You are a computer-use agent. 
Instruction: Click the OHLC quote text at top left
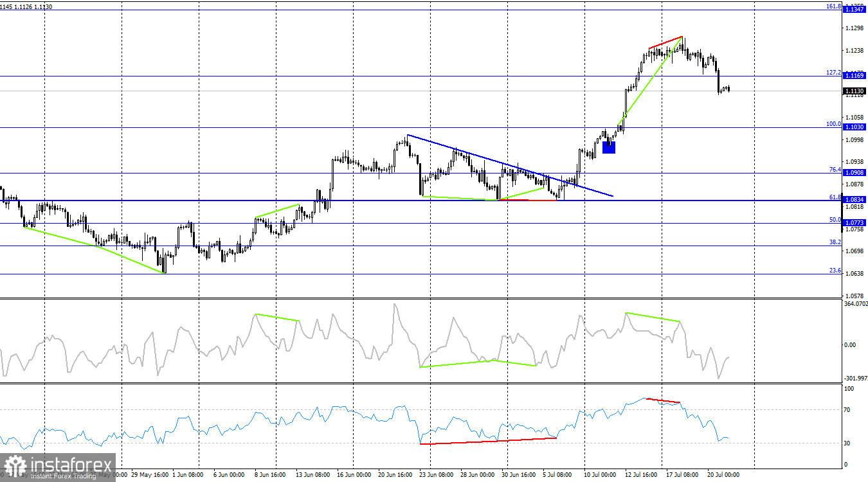point(26,6)
